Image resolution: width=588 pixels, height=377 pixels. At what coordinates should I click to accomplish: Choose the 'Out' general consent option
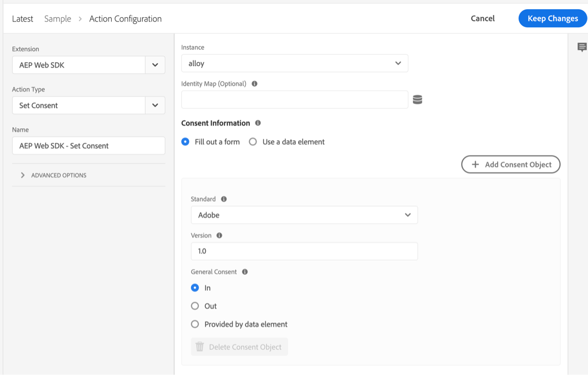195,306
